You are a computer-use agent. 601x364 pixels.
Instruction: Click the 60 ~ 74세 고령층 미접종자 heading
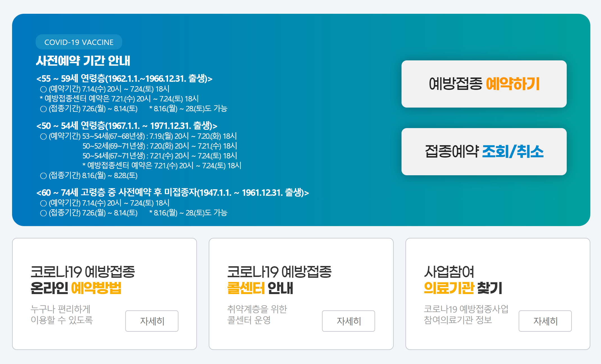point(173,193)
